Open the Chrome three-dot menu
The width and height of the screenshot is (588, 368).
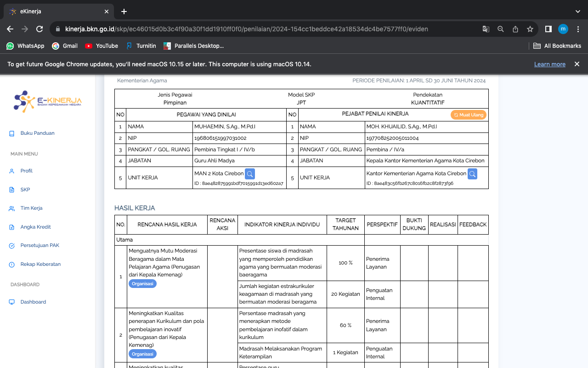578,29
